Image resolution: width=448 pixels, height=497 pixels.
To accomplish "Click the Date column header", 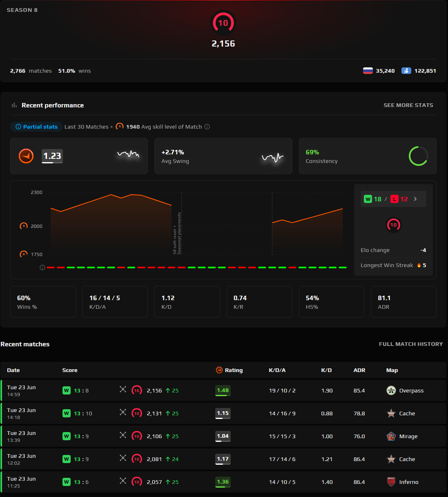I will [x=13, y=370].
